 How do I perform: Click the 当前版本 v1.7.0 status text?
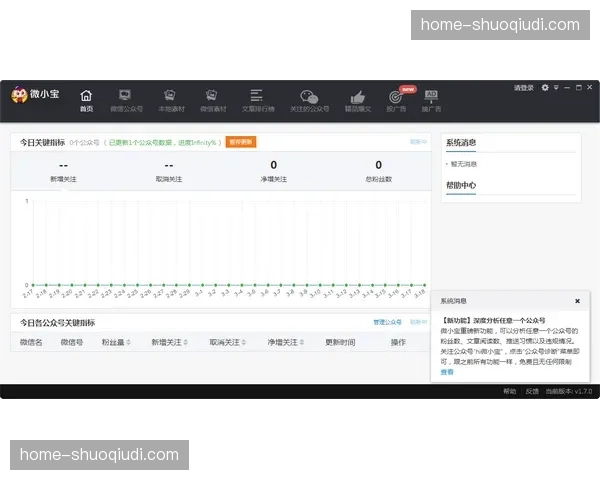click(569, 391)
